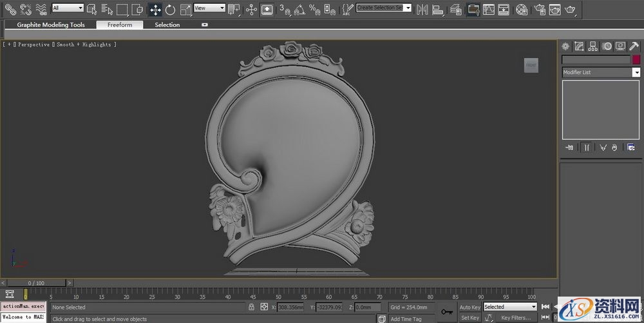644x323 pixels.
Task: Toggle the selection lock icon
Action: pos(251,308)
